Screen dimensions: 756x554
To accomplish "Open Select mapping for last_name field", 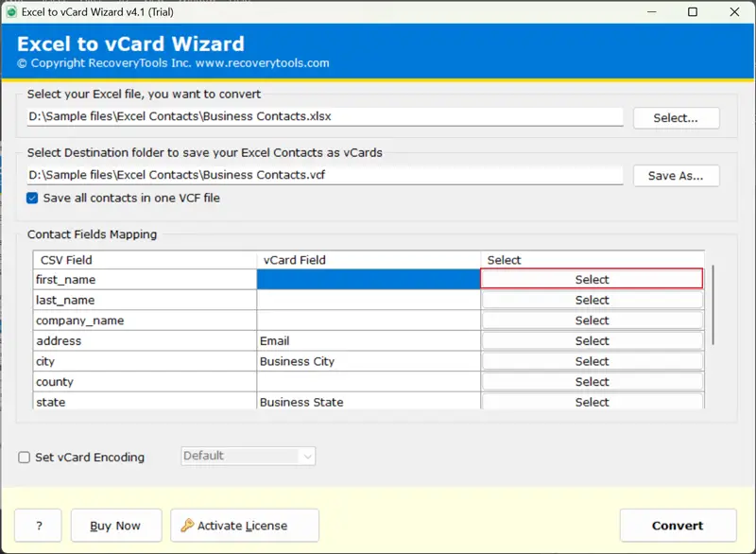I will (592, 300).
